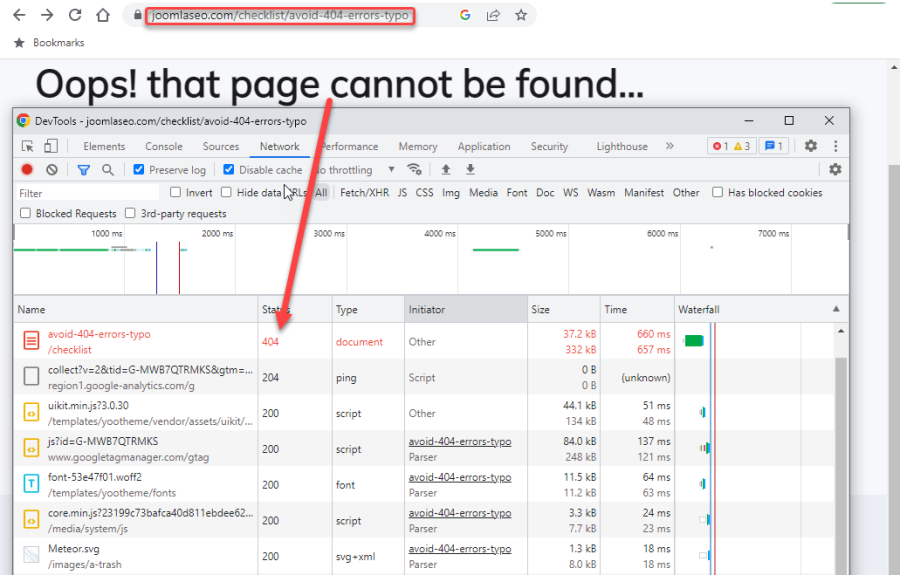
Task: Open the Memory tab
Action: 418,146
